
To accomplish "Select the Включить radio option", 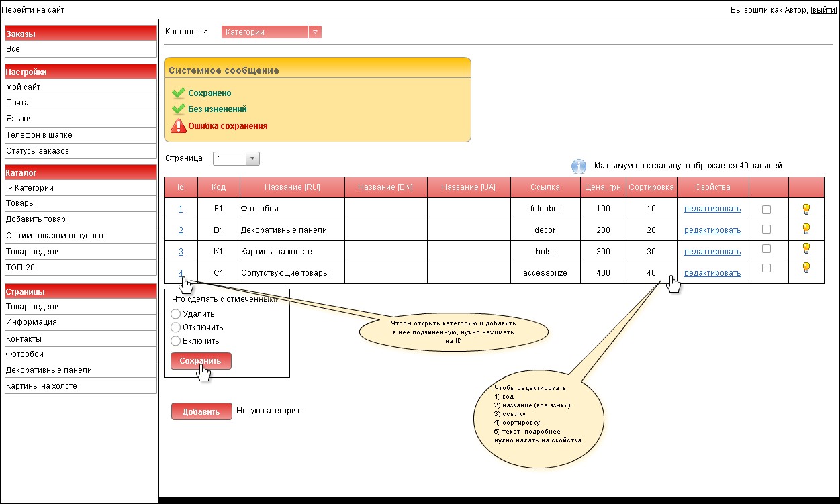I will point(176,341).
